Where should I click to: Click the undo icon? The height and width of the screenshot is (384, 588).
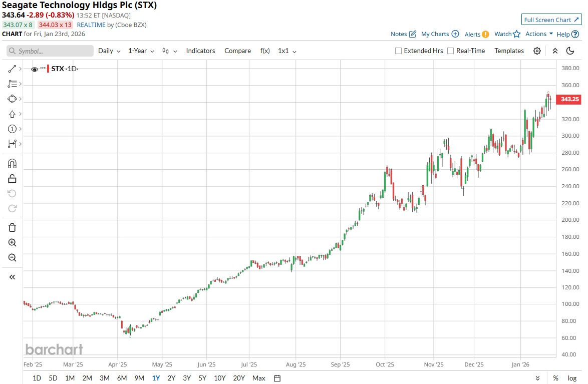click(x=12, y=193)
